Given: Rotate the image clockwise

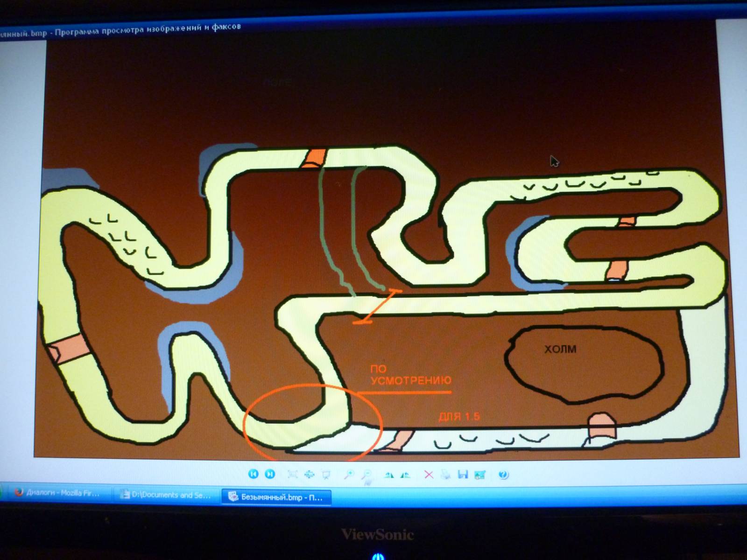Looking at the screenshot, I should tap(388, 475).
